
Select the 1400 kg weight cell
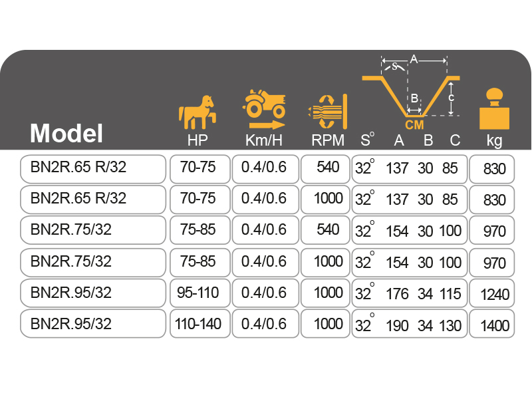pos(492,324)
